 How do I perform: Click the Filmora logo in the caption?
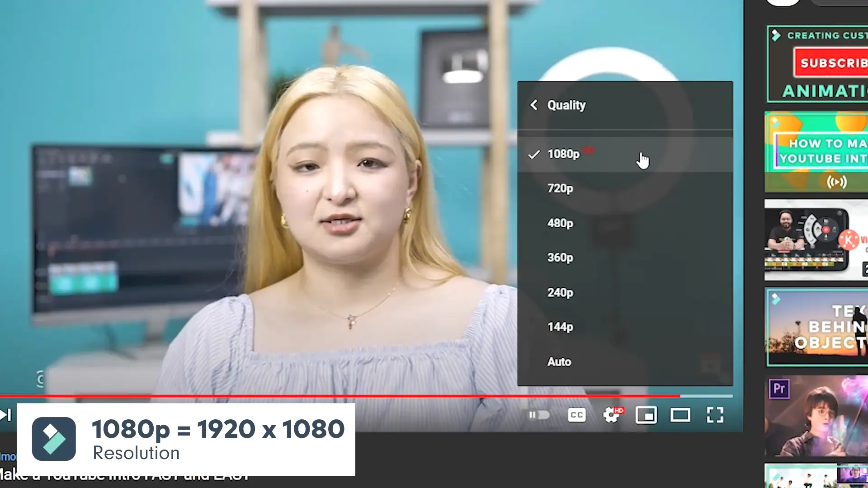54,439
